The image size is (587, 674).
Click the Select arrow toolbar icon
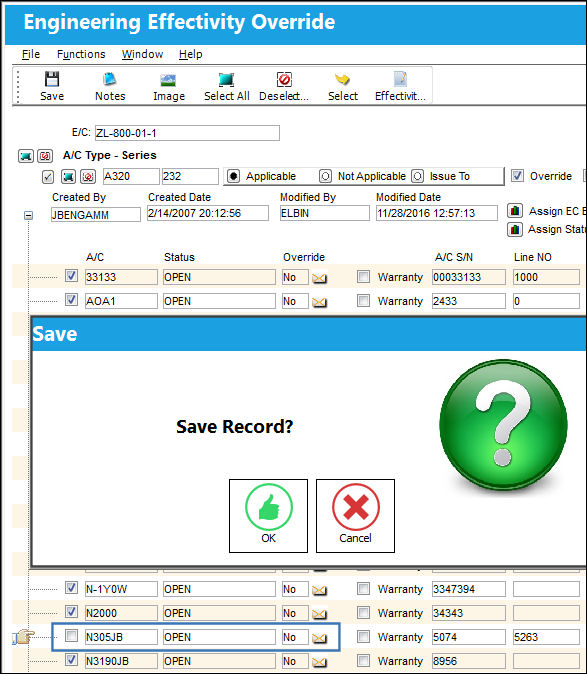(x=342, y=86)
